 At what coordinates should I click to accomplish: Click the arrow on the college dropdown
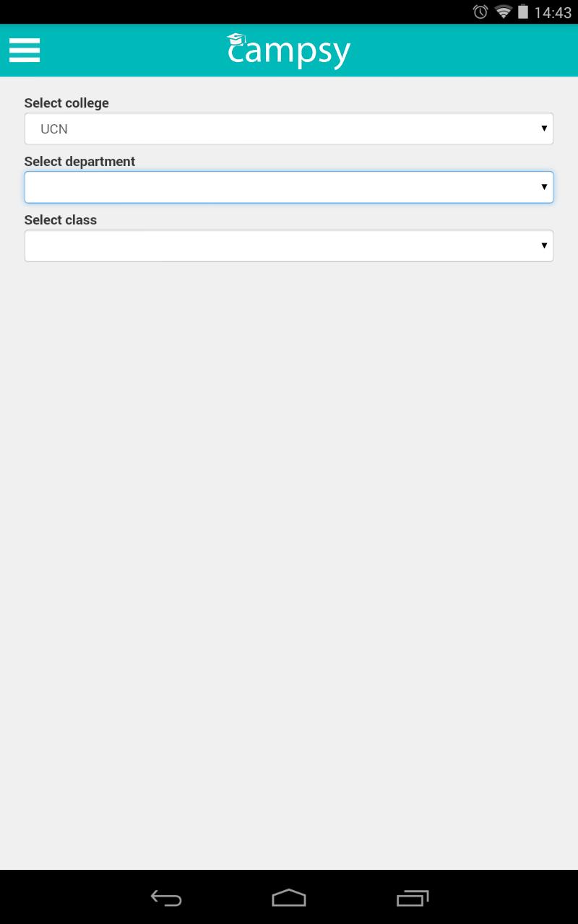coord(544,128)
